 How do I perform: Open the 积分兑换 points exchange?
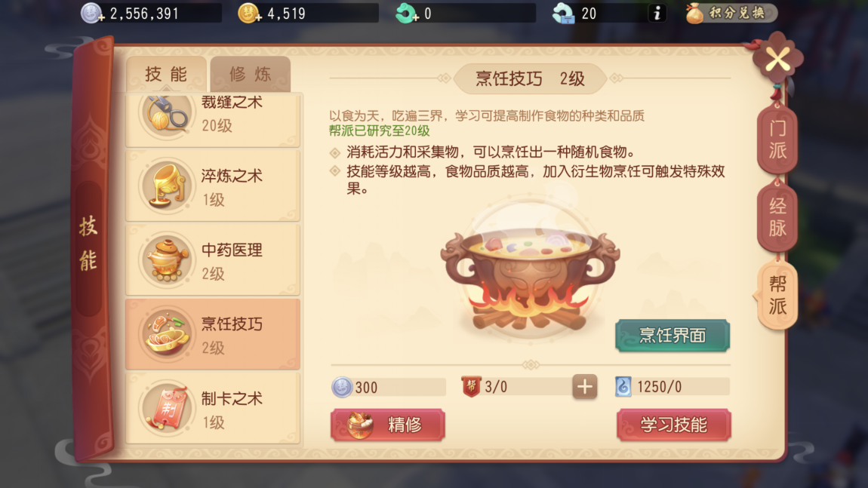[731, 13]
